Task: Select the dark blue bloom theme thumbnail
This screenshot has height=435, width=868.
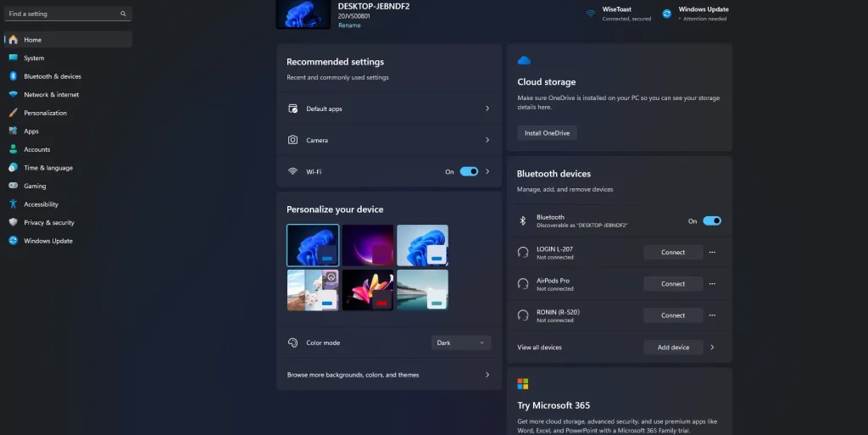Action: (x=313, y=245)
